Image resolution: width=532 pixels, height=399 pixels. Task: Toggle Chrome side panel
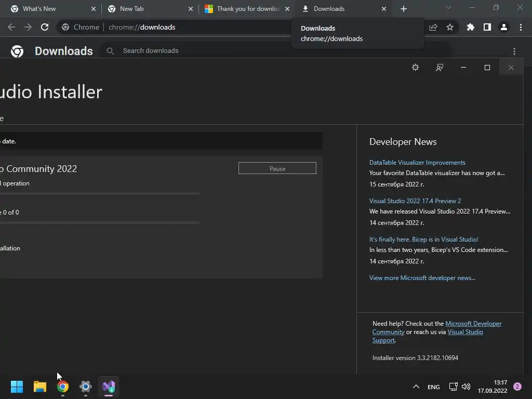tap(487, 27)
